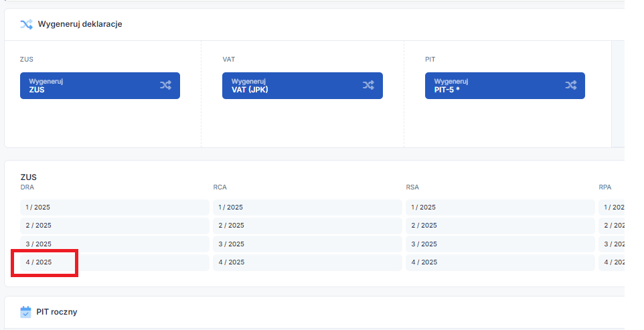Generate the PIT-5 declaration

[x=505, y=86]
